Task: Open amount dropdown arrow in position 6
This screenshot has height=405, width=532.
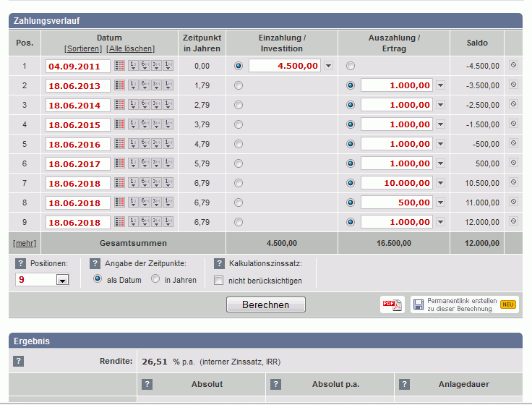Action: [x=440, y=163]
